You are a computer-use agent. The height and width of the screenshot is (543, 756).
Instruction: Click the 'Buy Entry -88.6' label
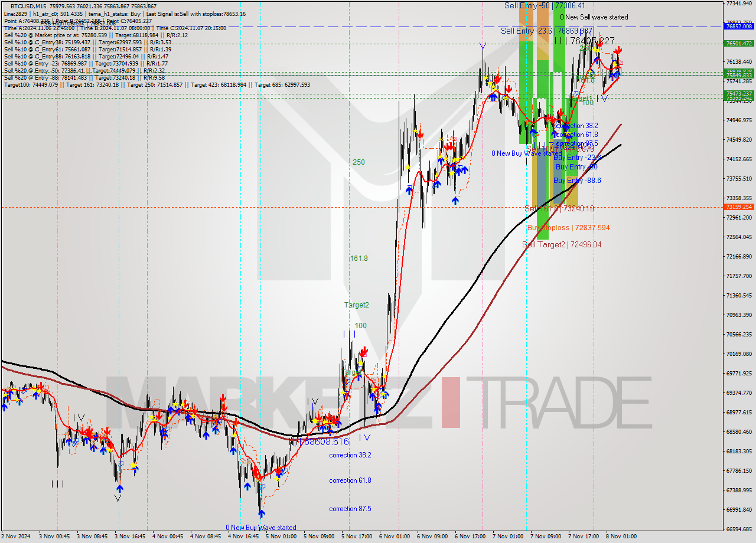577,181
